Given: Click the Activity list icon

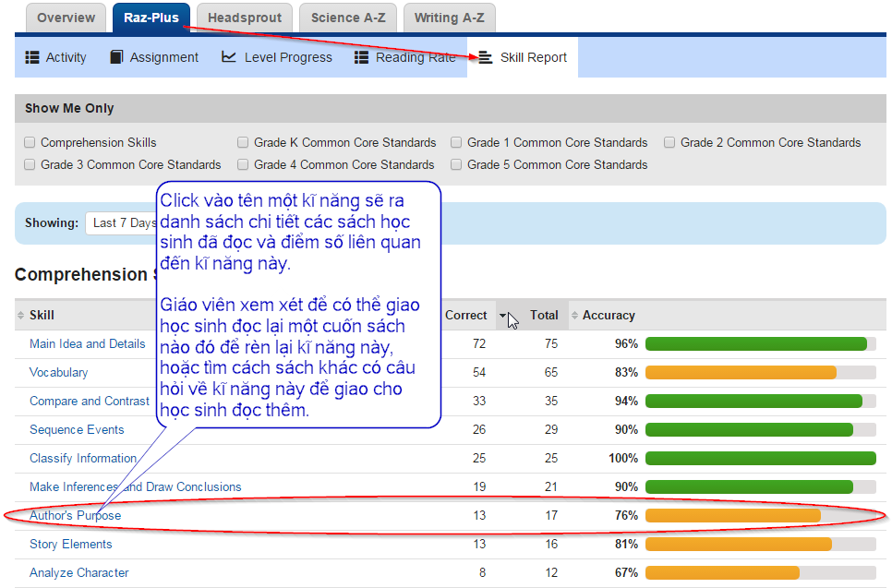Looking at the screenshot, I should point(32,57).
